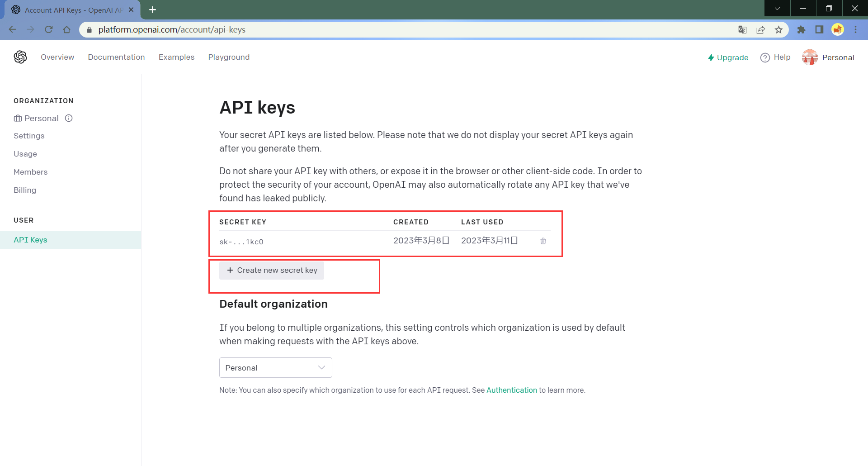The image size is (868, 466).
Task: Open the browser extensions puzzle icon
Action: [x=801, y=30]
